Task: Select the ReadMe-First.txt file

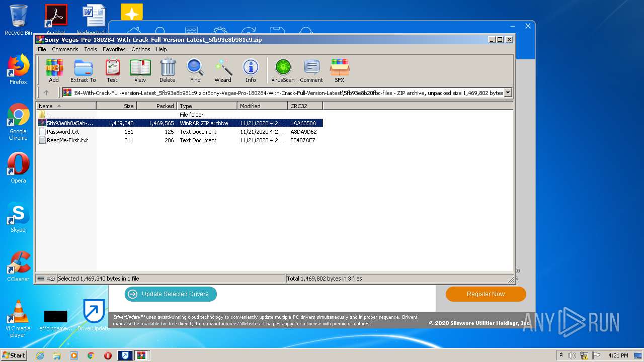Action: click(x=180, y=140)
